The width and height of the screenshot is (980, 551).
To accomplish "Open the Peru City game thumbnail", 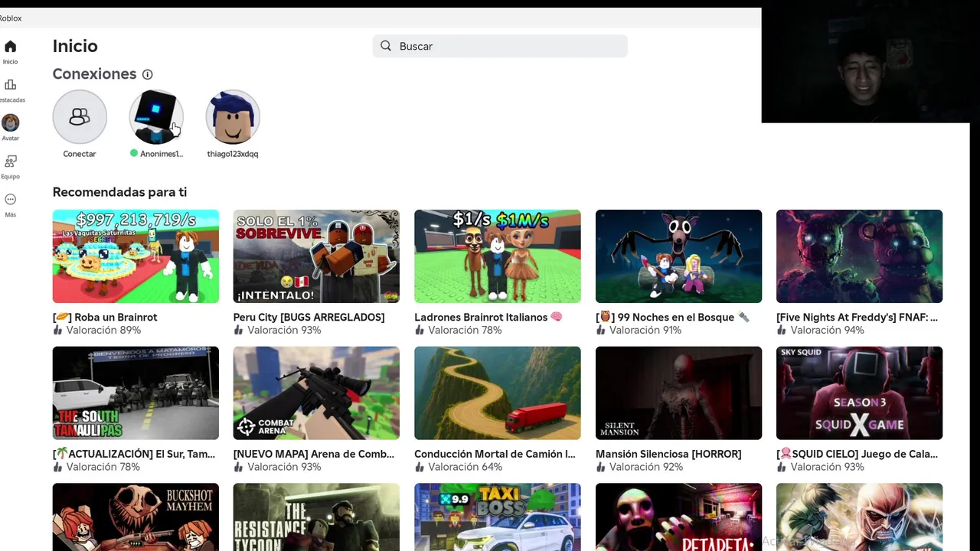I will point(316,256).
